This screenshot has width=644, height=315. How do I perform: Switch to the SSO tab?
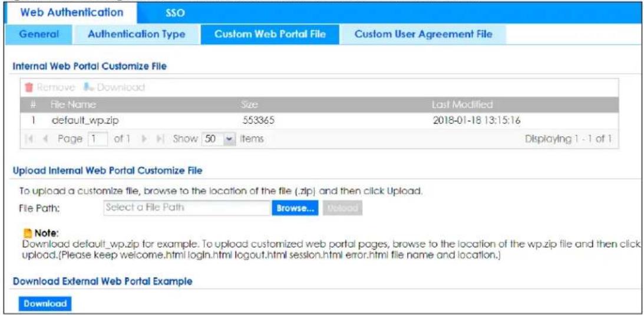coord(175,13)
